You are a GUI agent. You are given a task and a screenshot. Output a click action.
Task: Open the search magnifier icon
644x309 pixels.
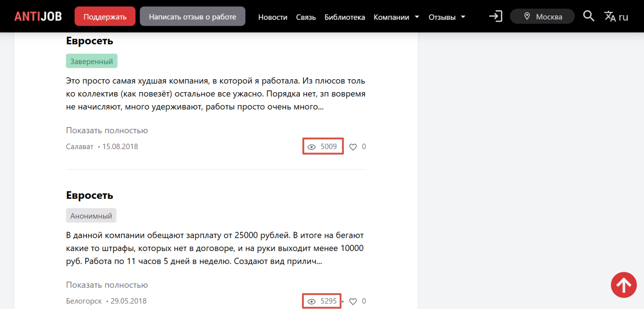click(588, 16)
